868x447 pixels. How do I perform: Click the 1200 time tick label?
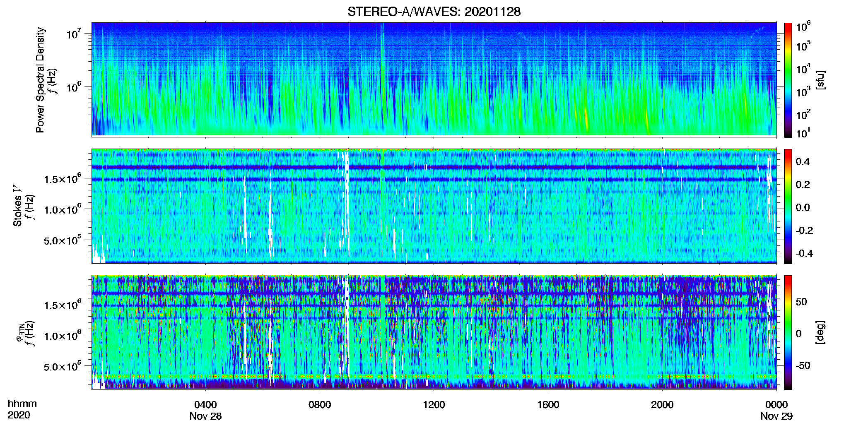pos(434,405)
